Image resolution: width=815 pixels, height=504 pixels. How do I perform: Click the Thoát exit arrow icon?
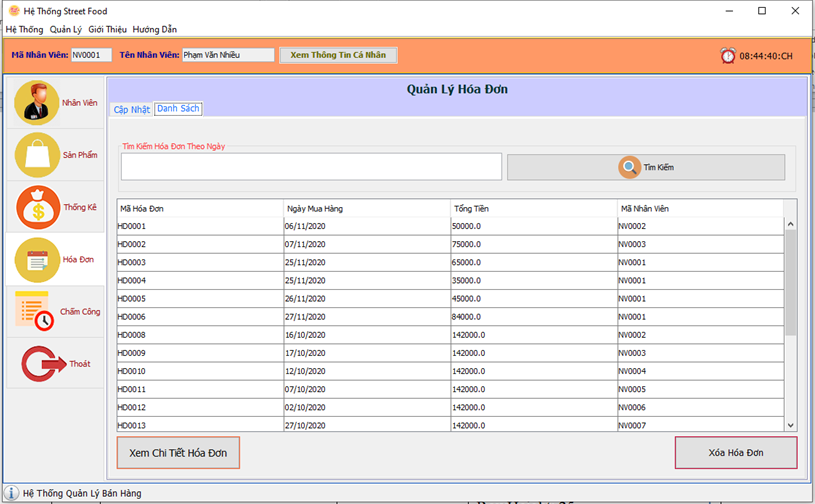44,364
